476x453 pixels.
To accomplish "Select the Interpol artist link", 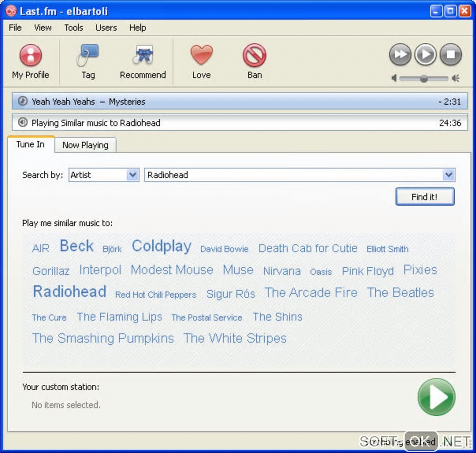I will click(x=100, y=270).
